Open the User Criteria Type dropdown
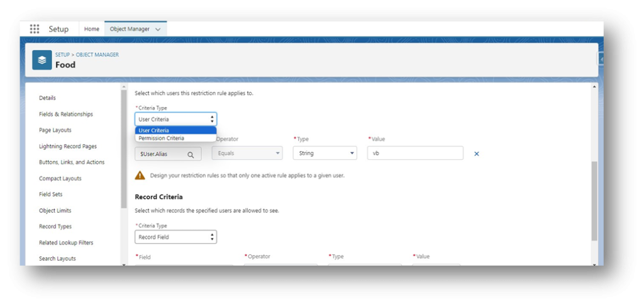 [x=176, y=119]
